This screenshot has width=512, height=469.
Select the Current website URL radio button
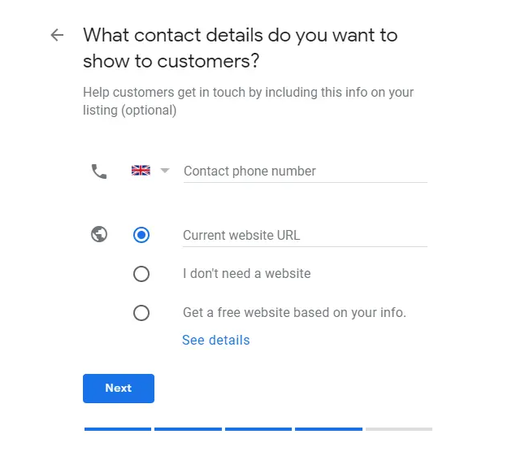tap(141, 235)
